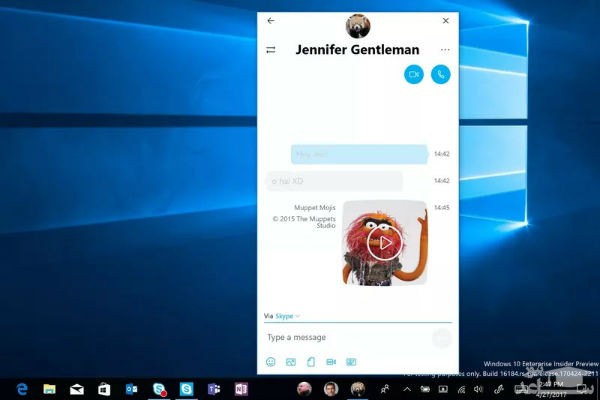Click the message timestamp 14:45
The image size is (600, 400).
click(442, 207)
